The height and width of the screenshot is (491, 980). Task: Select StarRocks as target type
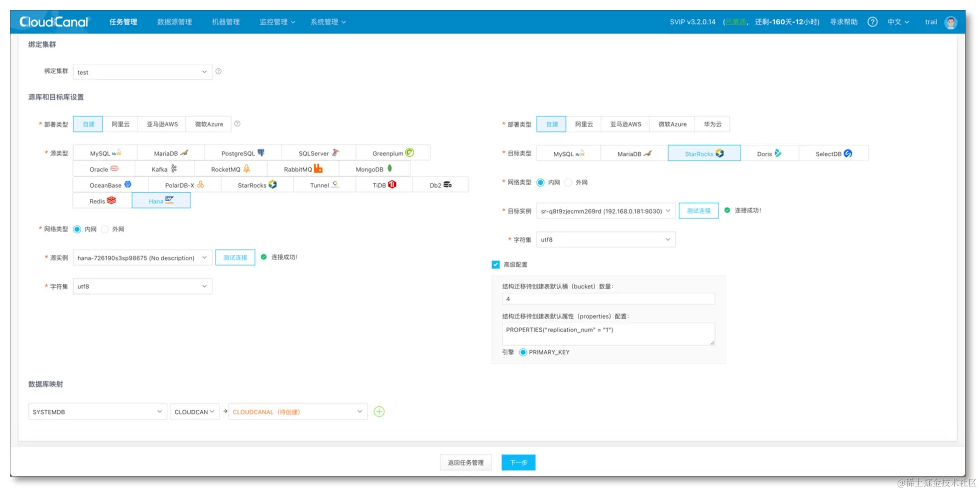[x=704, y=153]
